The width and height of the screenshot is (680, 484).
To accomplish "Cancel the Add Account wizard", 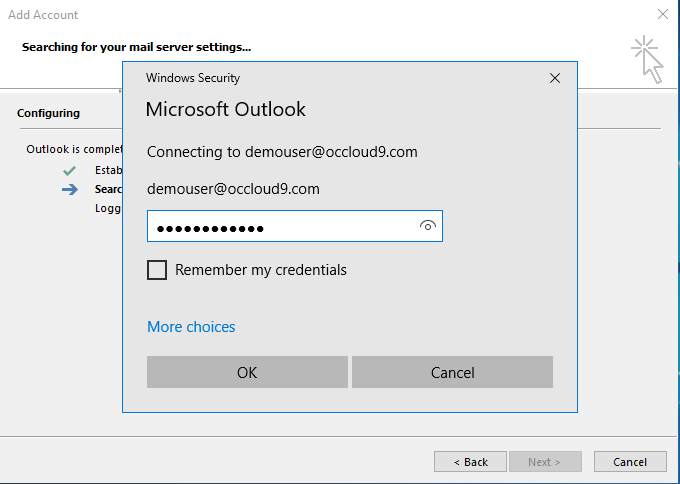I will [x=630, y=462].
